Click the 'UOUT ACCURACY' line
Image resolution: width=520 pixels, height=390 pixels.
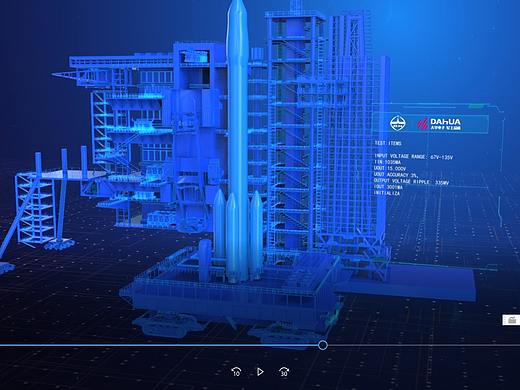click(396, 175)
